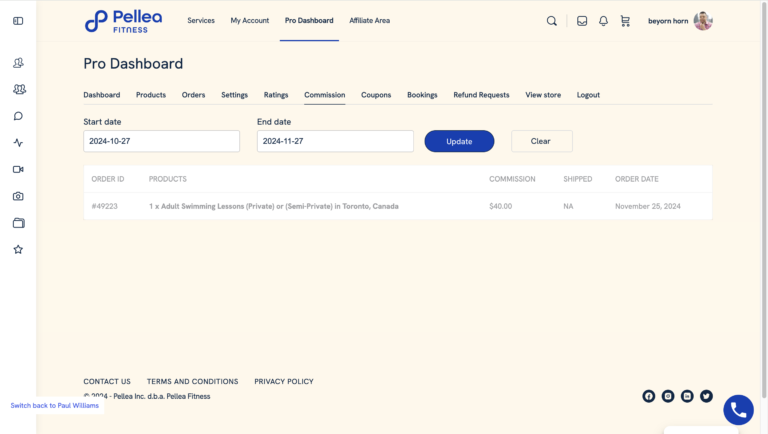This screenshot has height=434, width=768.
Task: Click the blue phone call button
Action: click(739, 410)
